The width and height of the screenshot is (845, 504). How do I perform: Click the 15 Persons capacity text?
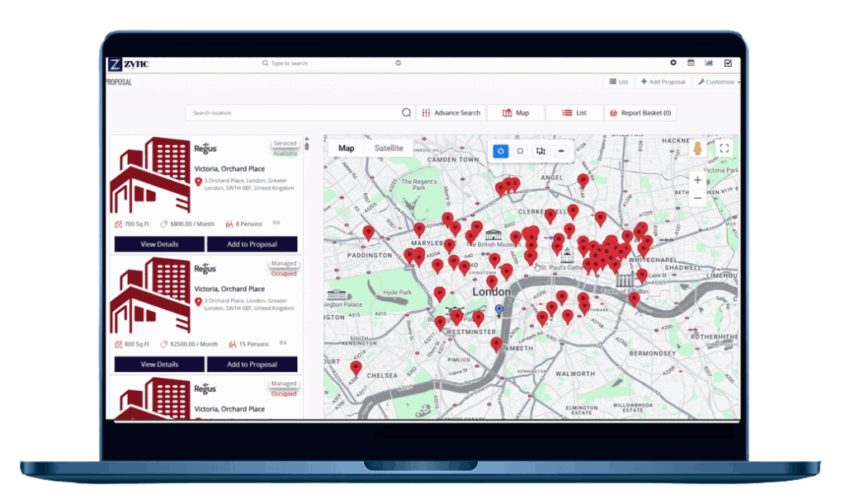pyautogui.click(x=254, y=344)
